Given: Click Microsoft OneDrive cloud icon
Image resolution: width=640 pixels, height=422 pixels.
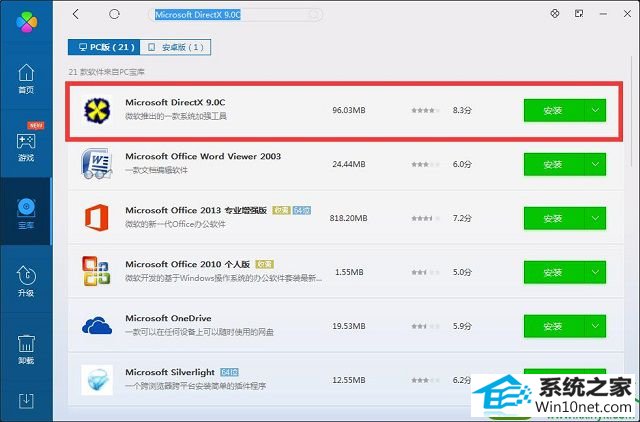Looking at the screenshot, I should coord(97,326).
